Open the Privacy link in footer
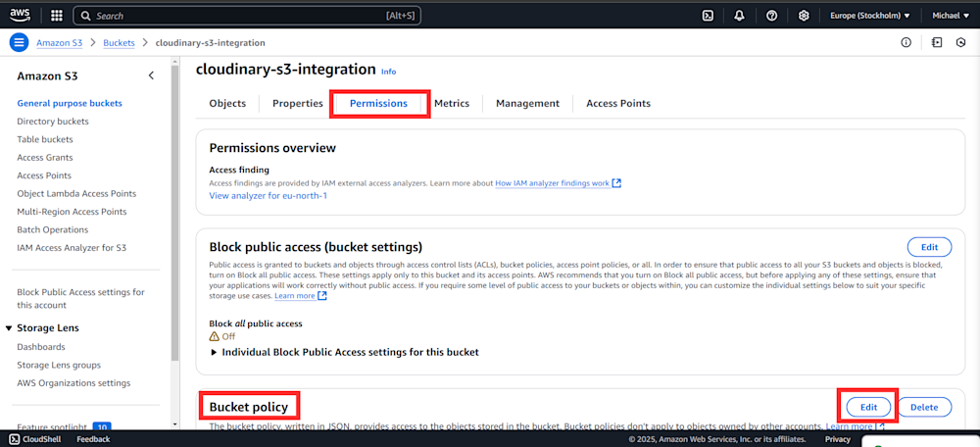The height and width of the screenshot is (447, 980). click(x=838, y=439)
